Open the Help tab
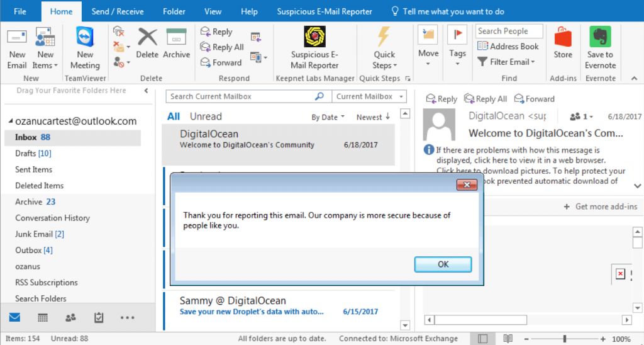The width and height of the screenshot is (644, 345). [249, 11]
